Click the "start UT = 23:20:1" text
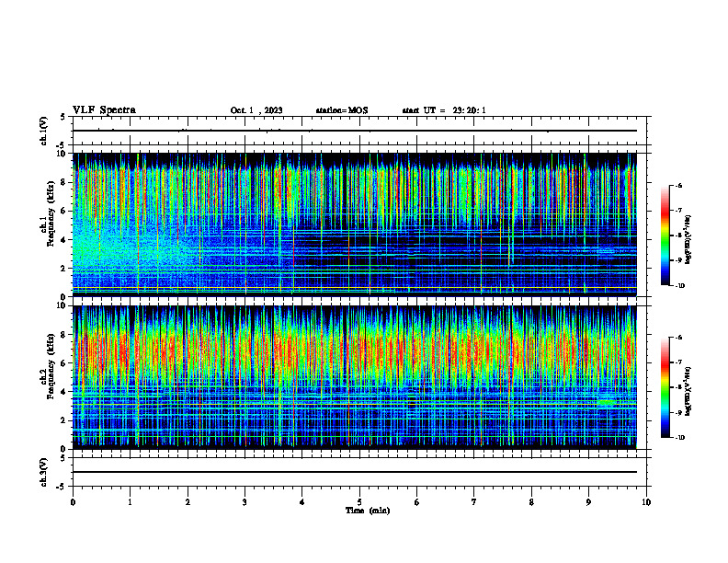 point(444,110)
